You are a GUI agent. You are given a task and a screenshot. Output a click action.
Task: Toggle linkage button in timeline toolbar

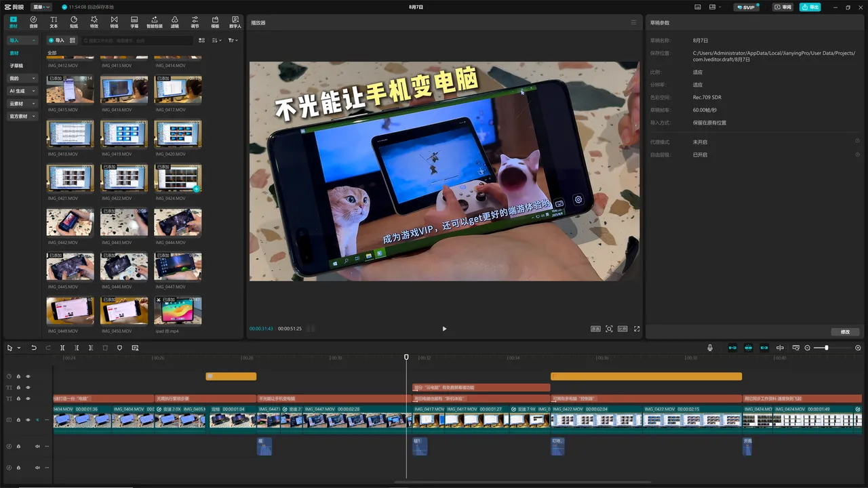coord(764,348)
